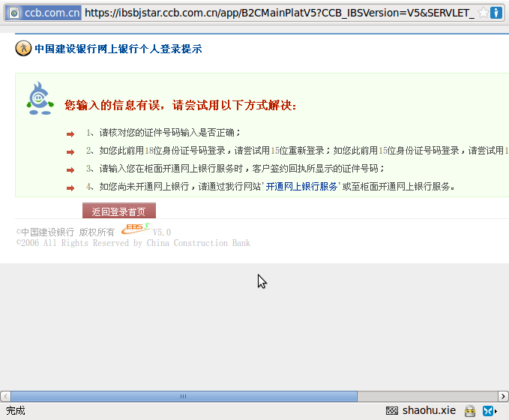The height and width of the screenshot is (420, 509).
Task: Click the 完成 status text
Action: tap(15, 410)
